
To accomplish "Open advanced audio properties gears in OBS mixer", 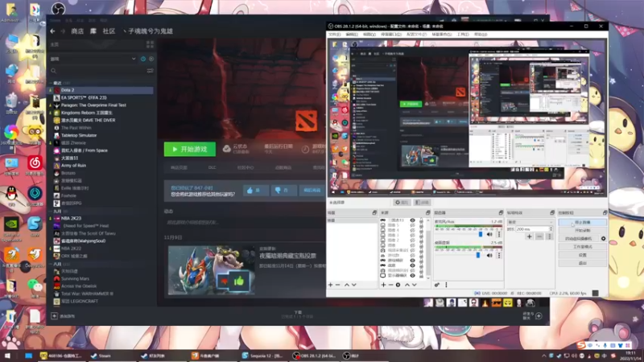I will 437,285.
